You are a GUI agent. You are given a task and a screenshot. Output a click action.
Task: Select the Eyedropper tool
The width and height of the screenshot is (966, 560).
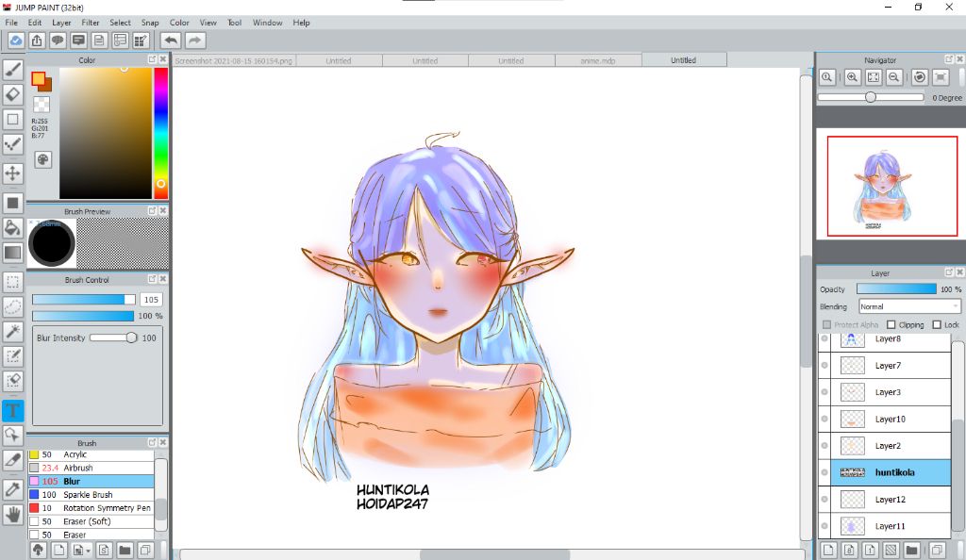tap(13, 489)
